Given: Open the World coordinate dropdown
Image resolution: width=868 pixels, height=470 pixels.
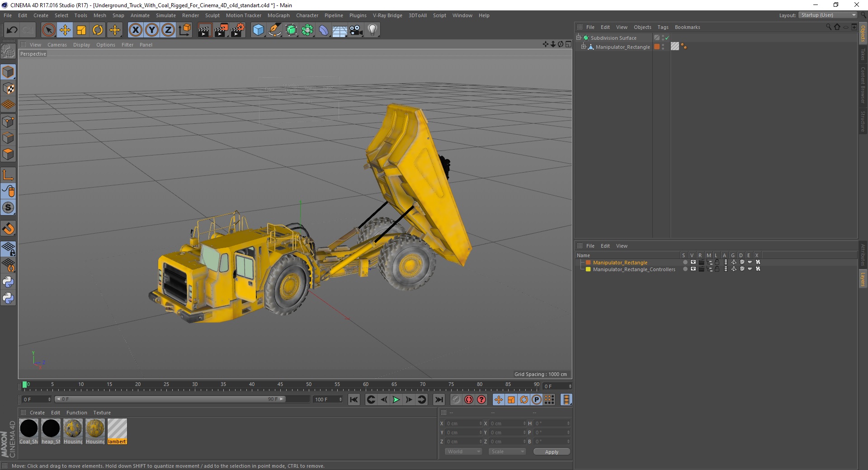Looking at the screenshot, I should pos(463,451).
